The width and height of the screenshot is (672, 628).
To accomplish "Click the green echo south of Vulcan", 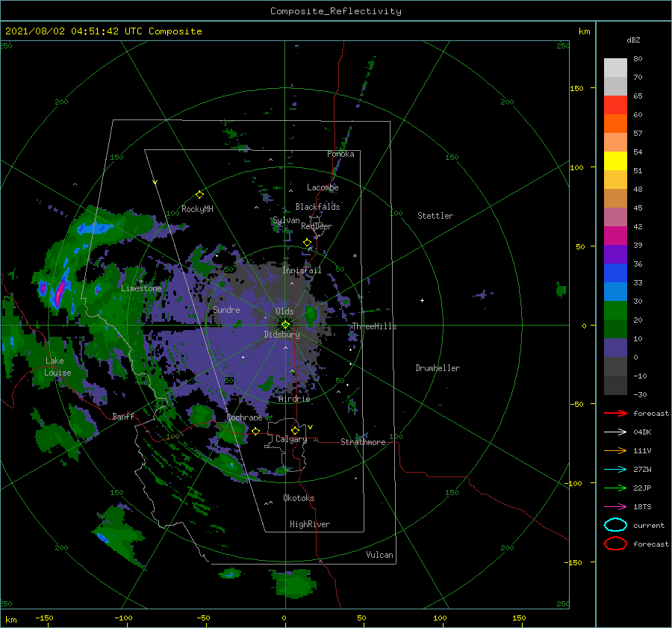I will (296, 584).
